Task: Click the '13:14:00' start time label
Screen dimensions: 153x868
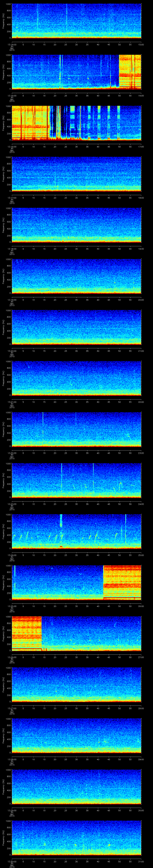Action: tap(12, 44)
